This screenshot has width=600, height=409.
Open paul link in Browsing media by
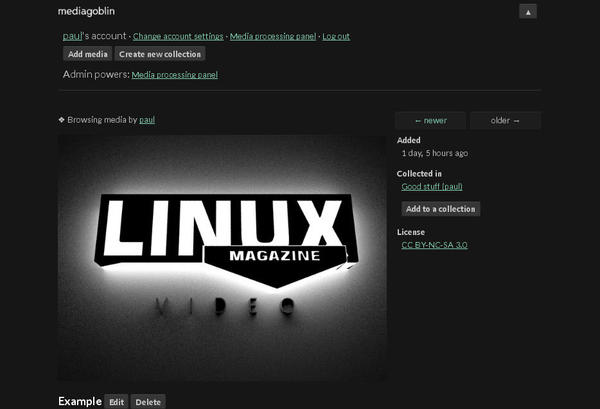[147, 120]
